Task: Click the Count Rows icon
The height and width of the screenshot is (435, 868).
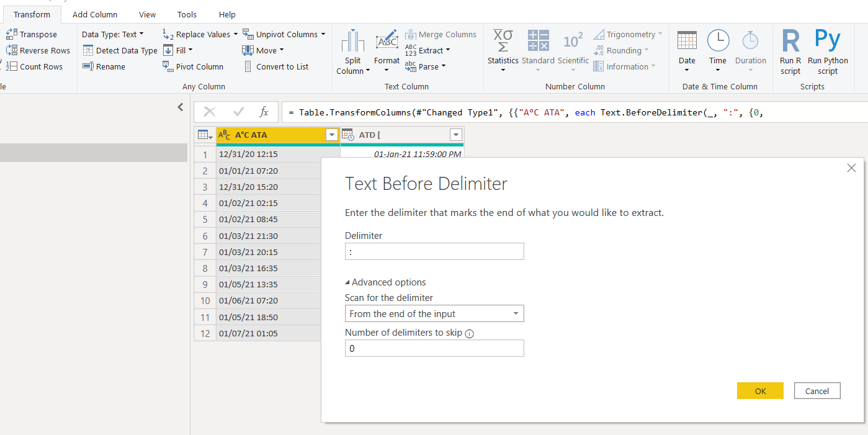Action: point(12,66)
